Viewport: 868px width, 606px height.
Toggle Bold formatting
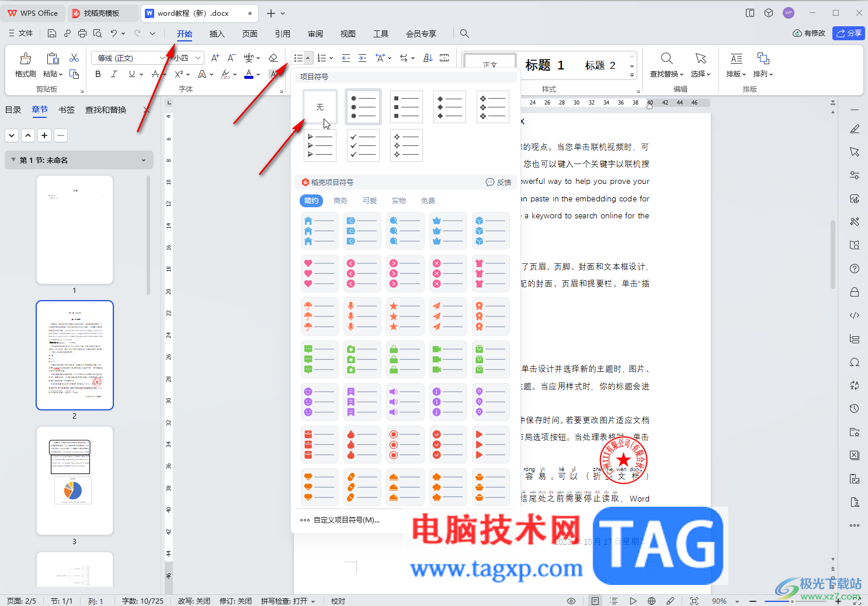(x=98, y=74)
